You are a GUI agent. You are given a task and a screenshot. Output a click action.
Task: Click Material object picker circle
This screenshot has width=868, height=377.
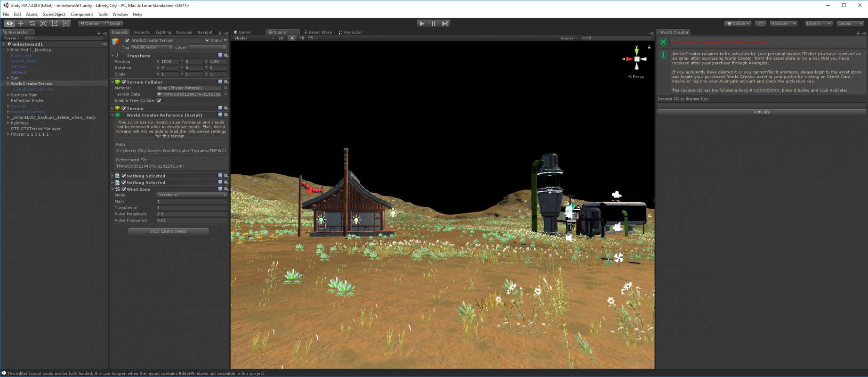[x=225, y=88]
